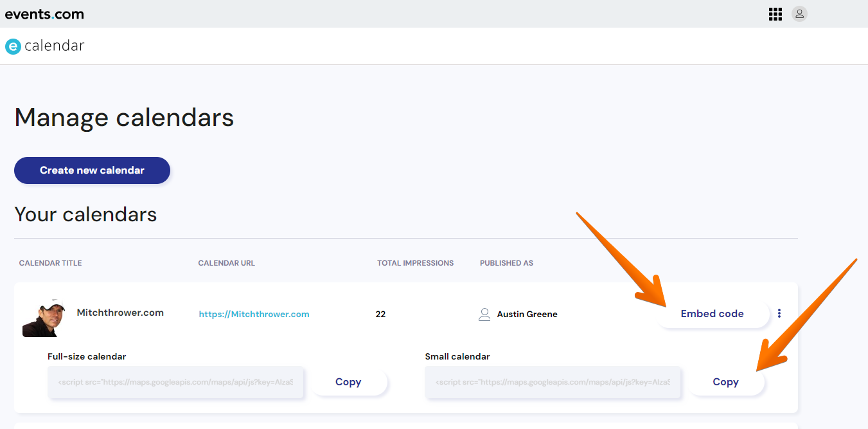
Task: Click the Mitchthrower.com calendar title
Action: (120, 313)
